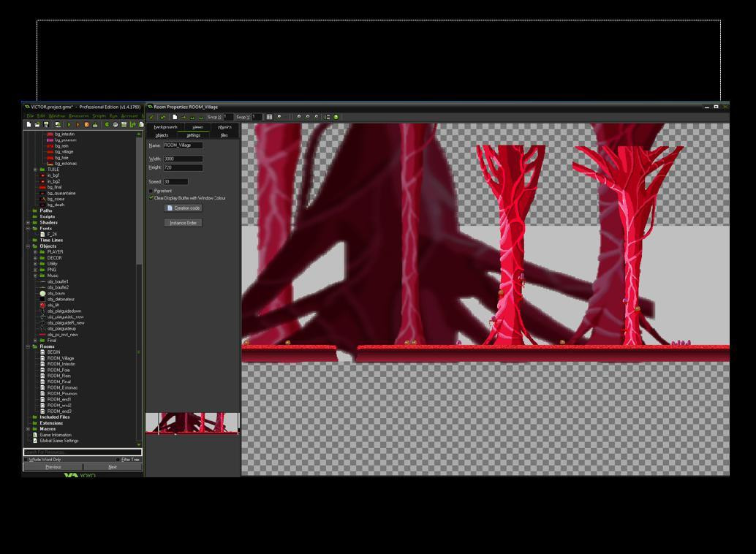Viewport: 756px width, 554px height.
Task: Undo the last room change
Action: pos(162,117)
